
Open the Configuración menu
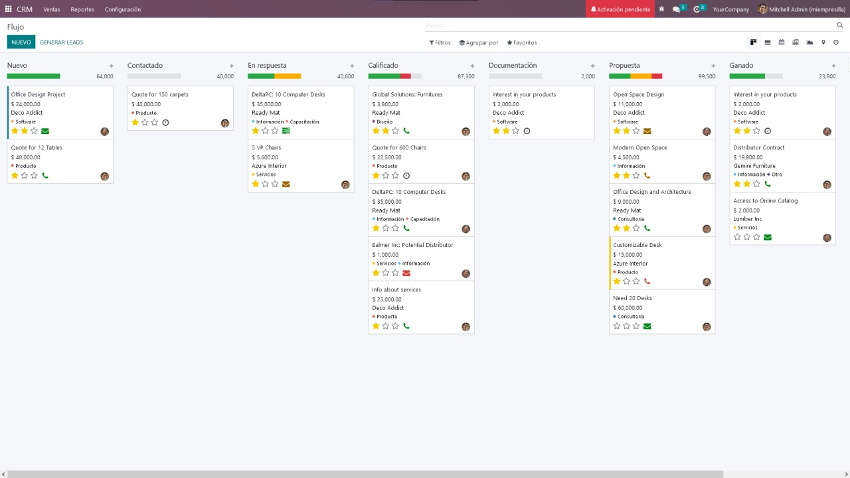pyautogui.click(x=123, y=9)
